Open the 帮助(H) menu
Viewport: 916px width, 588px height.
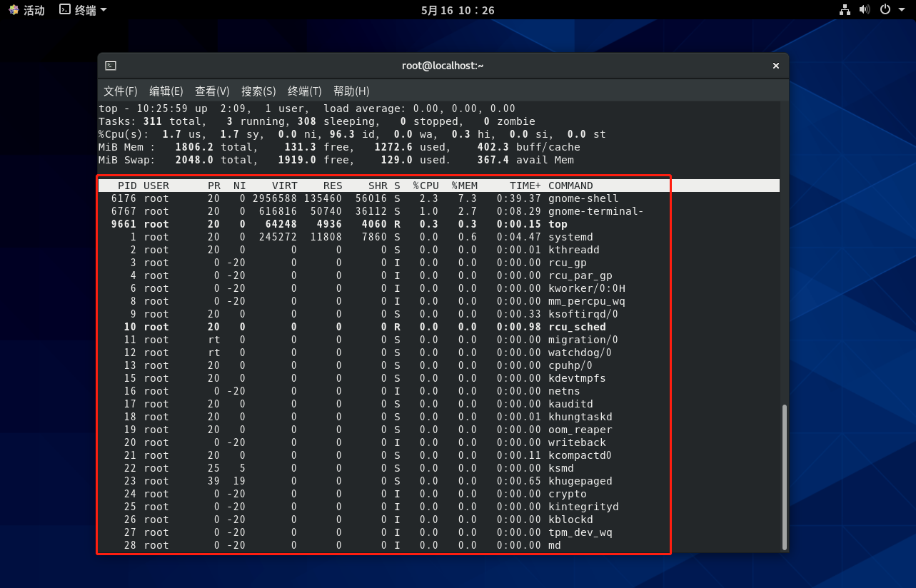(351, 91)
